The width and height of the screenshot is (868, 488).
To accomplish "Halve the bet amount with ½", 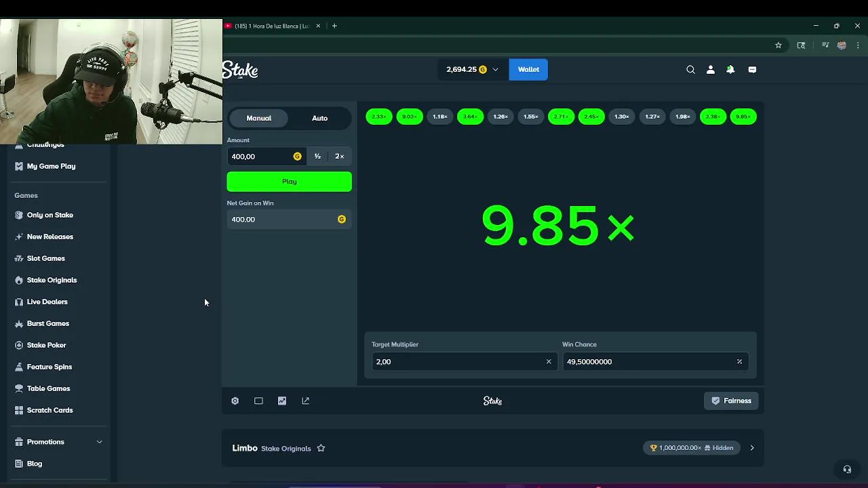I will pos(317,157).
